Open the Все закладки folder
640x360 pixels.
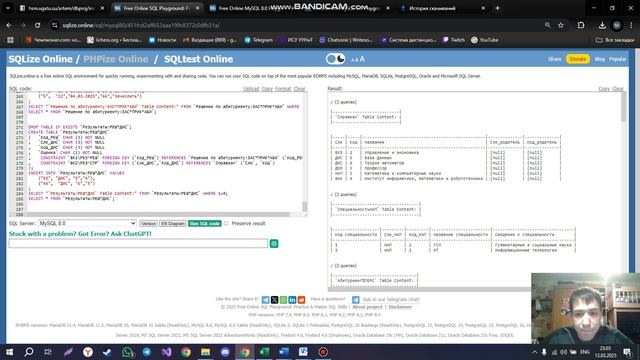point(615,40)
